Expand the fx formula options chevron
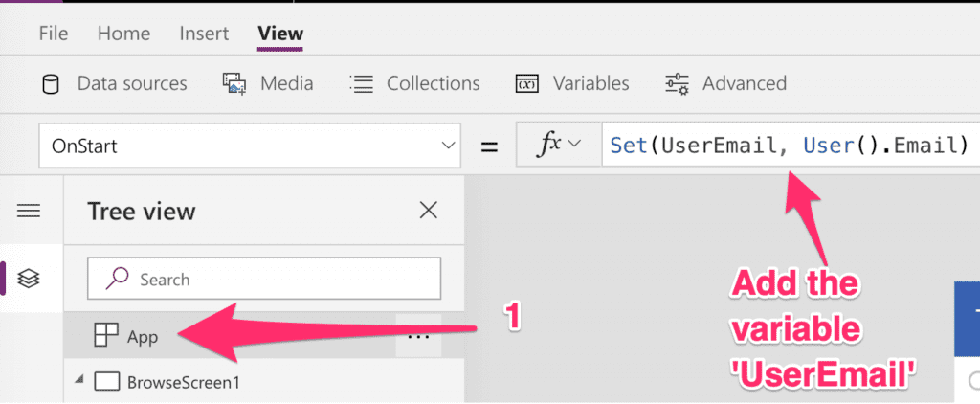The width and height of the screenshot is (980, 404). pyautogui.click(x=574, y=145)
